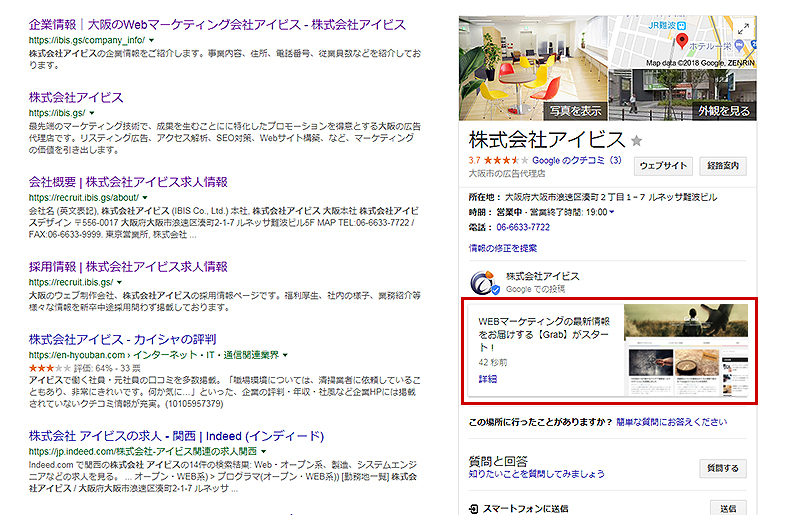Click the 株式会社アイビス poster name above the Google post
Viewport: 790px width, 515px height.
543,276
